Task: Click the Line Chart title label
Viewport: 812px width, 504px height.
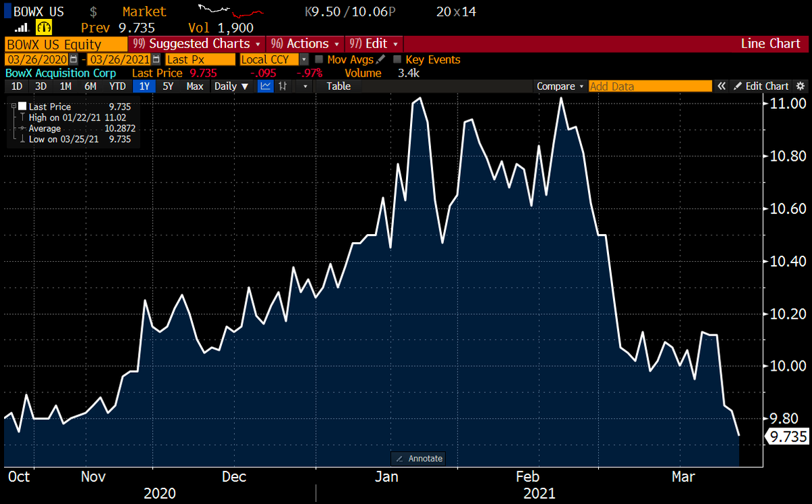Action: click(x=771, y=44)
